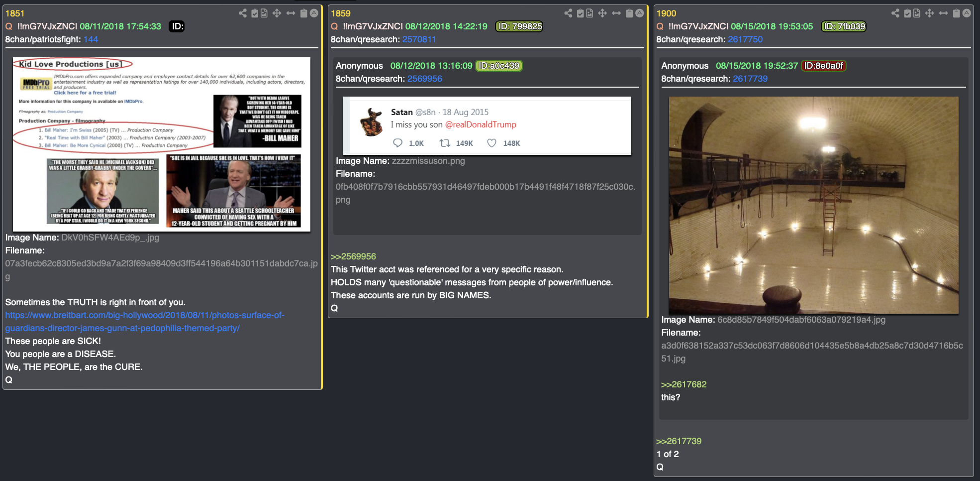
Task: Click the empty black ID: badge on post 1851
Action: [178, 26]
